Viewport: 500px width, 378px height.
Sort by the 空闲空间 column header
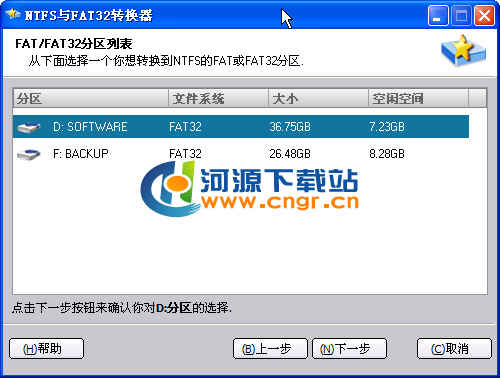pyautogui.click(x=418, y=98)
